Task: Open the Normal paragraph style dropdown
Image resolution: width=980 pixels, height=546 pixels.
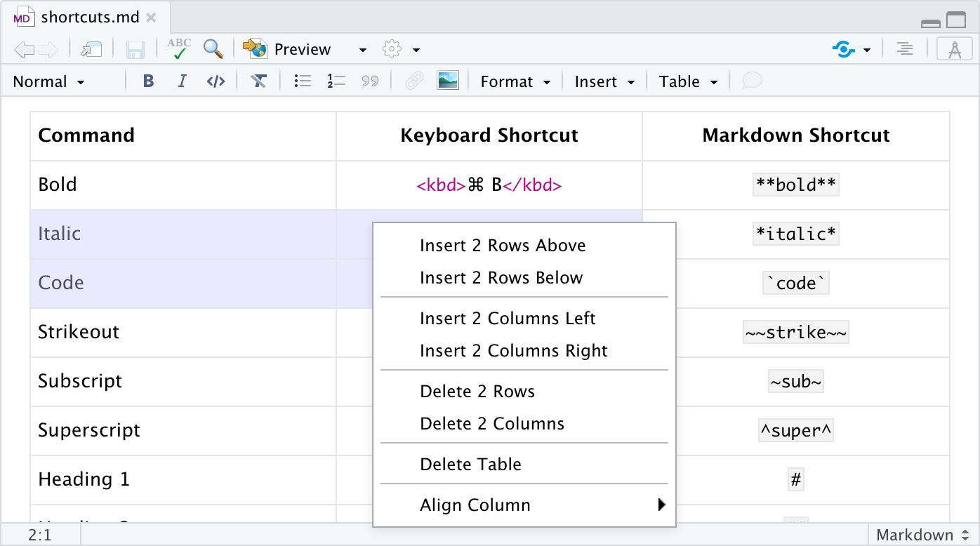Action: tap(49, 81)
